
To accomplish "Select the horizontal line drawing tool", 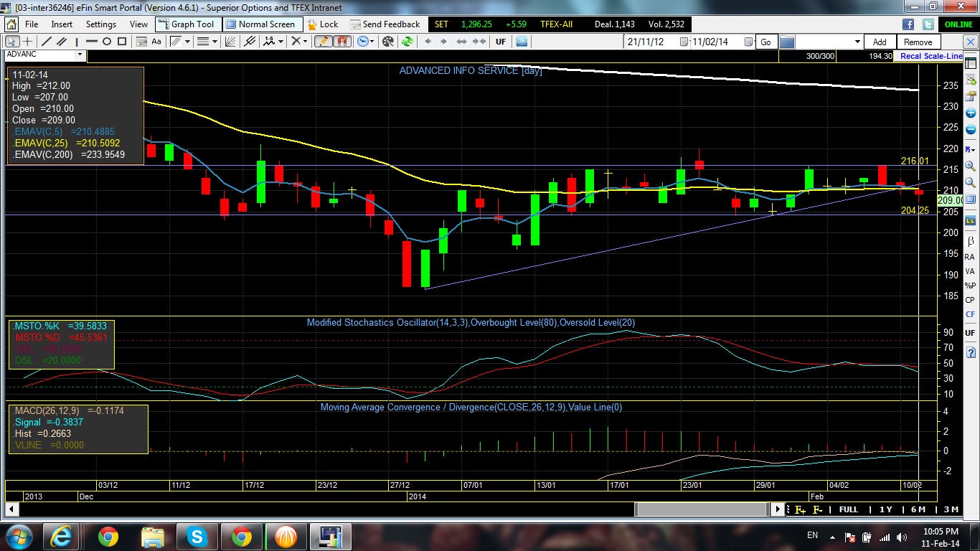I will [x=91, y=42].
